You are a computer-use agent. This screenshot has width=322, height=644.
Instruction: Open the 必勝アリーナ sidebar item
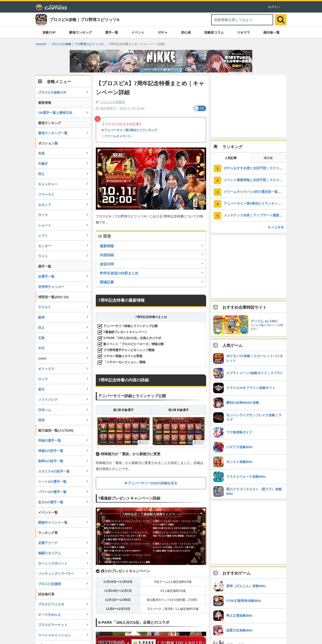[x=63, y=543]
